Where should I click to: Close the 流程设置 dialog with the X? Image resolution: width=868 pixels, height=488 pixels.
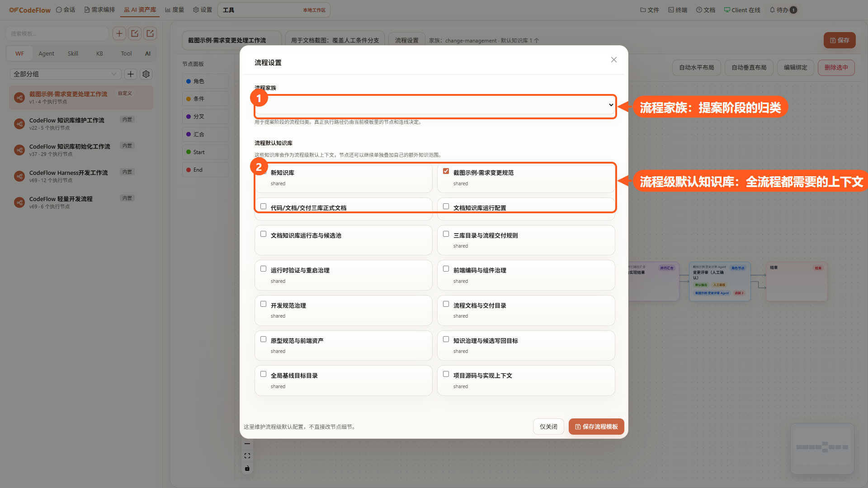(614, 60)
